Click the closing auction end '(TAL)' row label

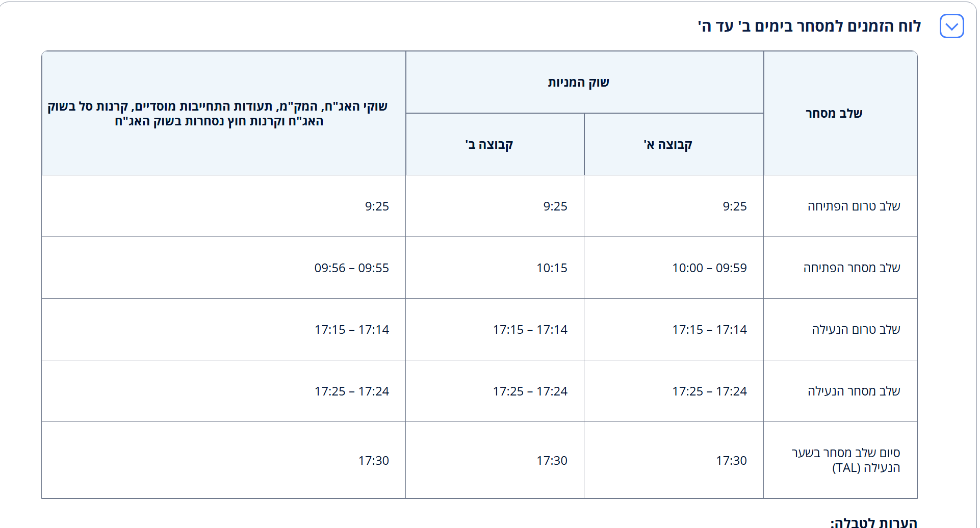846,460
